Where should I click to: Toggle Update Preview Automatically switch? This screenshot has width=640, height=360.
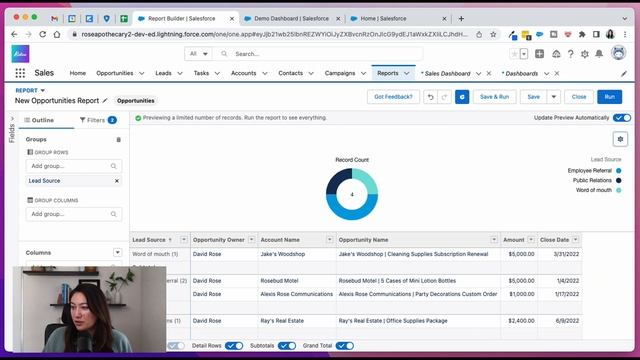click(x=622, y=118)
